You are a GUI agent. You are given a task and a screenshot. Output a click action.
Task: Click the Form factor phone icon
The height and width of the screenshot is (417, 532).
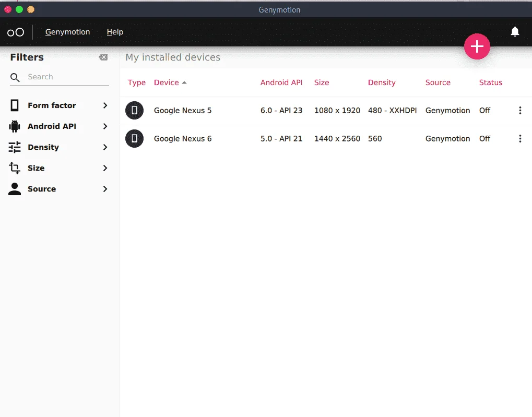point(15,105)
